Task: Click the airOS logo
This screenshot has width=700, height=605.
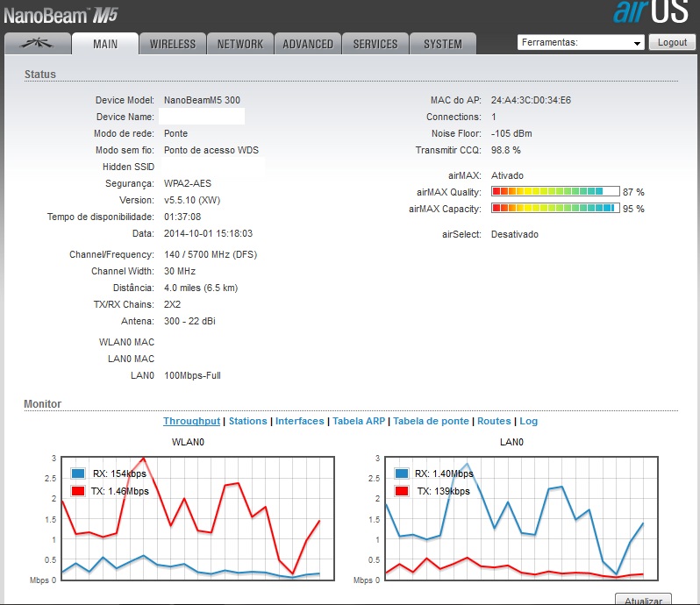Action: click(651, 11)
